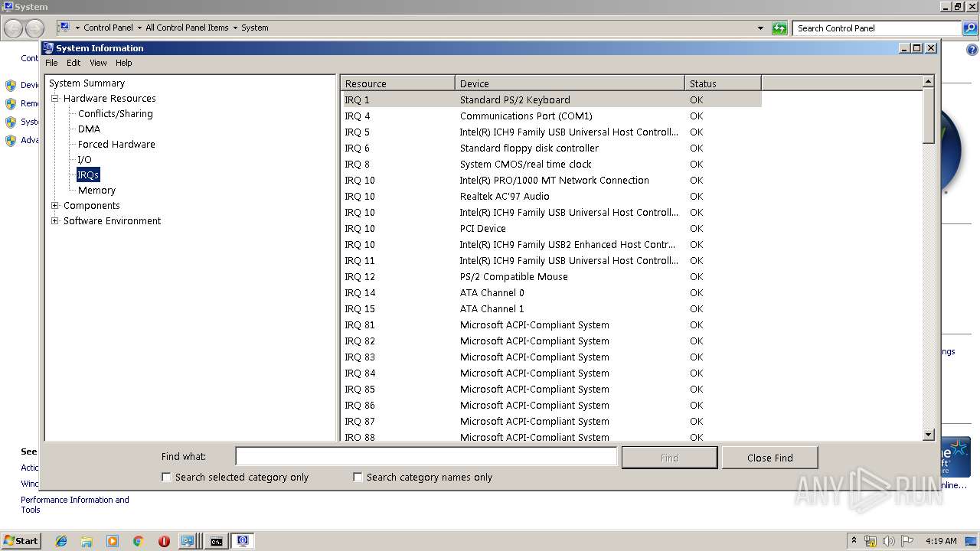
Task: Open the Help menu
Action: pyautogui.click(x=123, y=63)
